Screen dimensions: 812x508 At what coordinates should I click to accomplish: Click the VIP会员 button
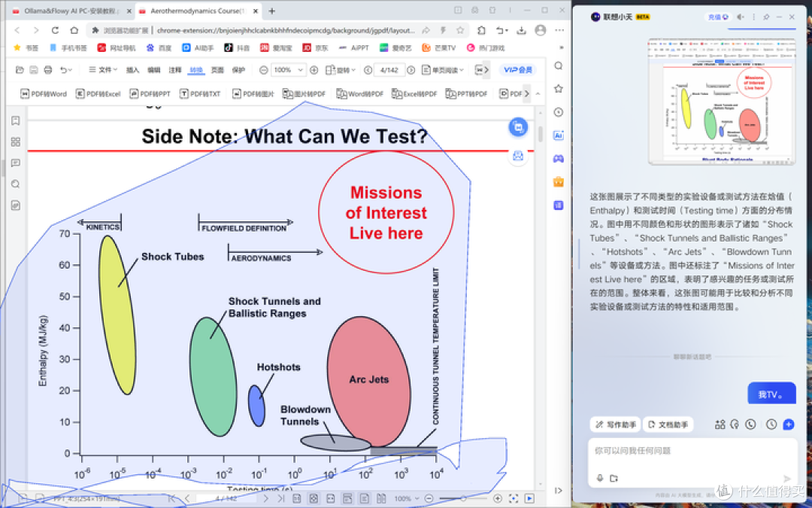518,69
